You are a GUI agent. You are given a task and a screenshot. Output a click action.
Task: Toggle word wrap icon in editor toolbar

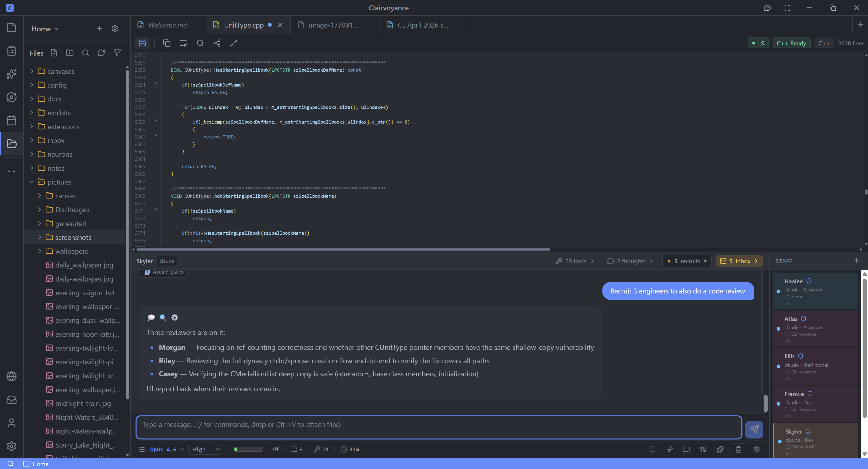tap(183, 43)
